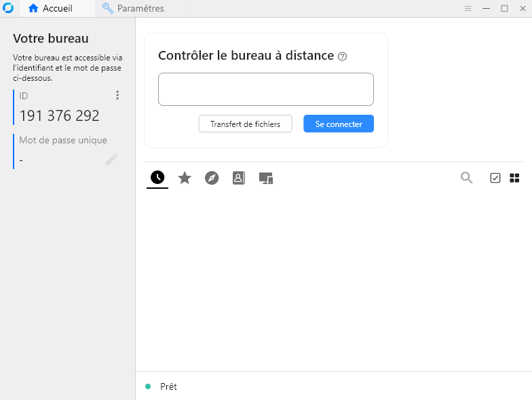The image size is (532, 400).
Task: Click the Transfert de fichiers button
Action: point(245,124)
